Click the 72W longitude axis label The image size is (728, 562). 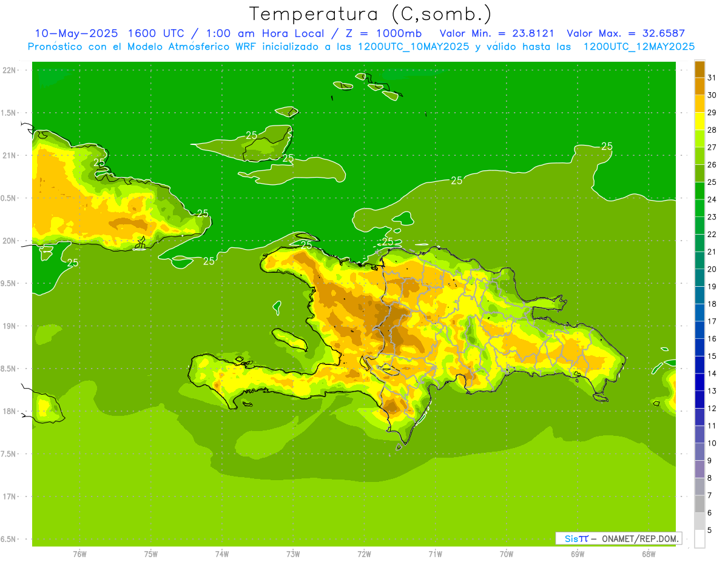364,554
